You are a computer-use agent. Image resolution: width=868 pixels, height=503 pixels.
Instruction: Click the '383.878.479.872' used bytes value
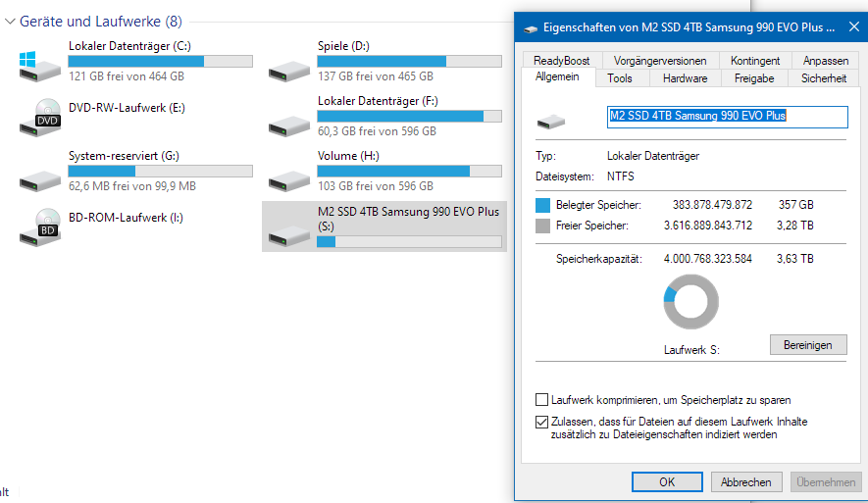pyautogui.click(x=712, y=205)
